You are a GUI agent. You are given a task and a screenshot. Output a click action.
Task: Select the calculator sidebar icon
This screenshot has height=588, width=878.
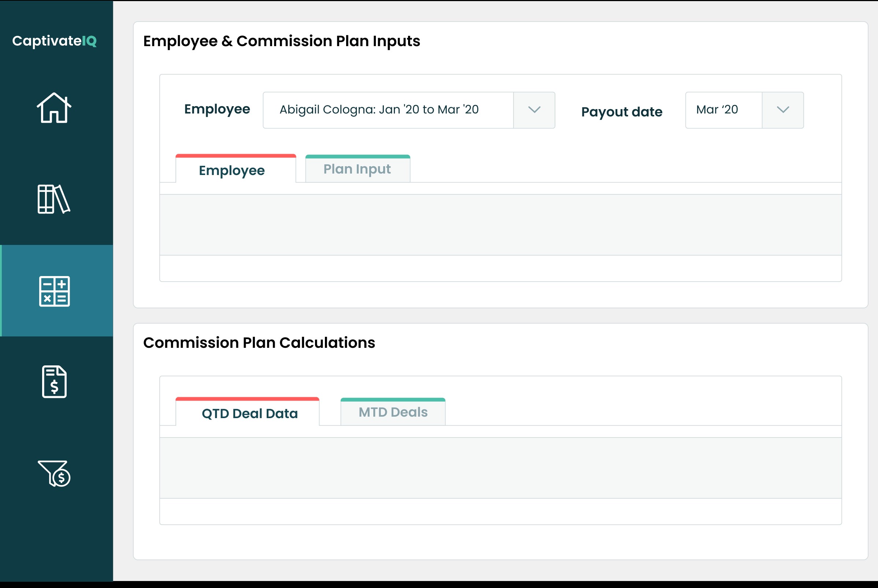[x=54, y=291]
